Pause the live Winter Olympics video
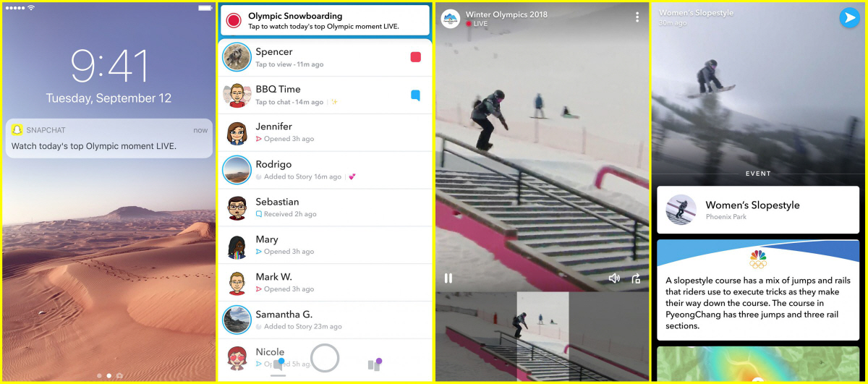This screenshot has height=384, width=868. click(x=448, y=278)
